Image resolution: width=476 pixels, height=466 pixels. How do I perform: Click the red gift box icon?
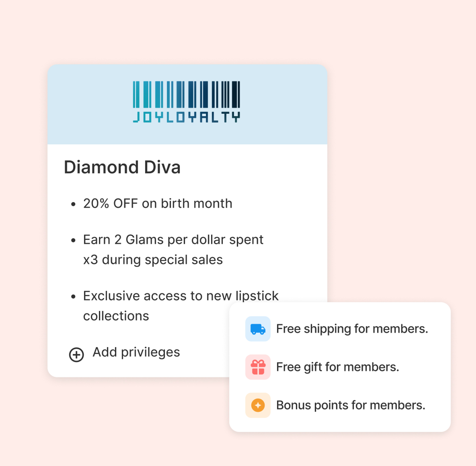click(x=258, y=367)
